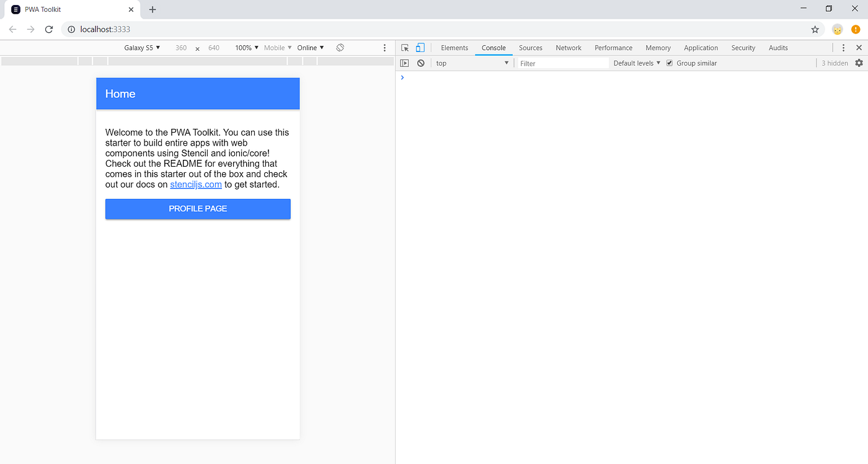Open the Galaxy S5 device dropdown
Image resolution: width=868 pixels, height=464 pixels.
click(142, 47)
